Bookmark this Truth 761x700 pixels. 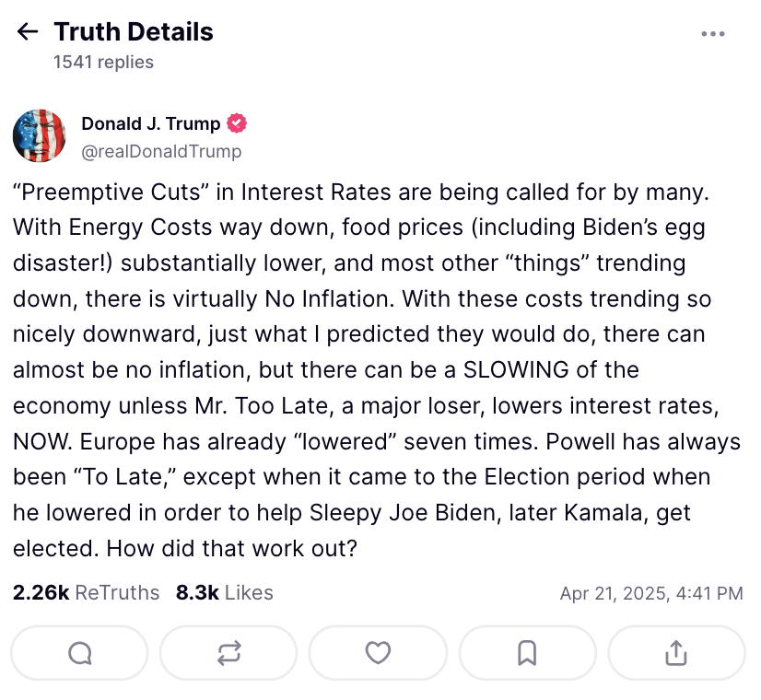[x=527, y=653]
